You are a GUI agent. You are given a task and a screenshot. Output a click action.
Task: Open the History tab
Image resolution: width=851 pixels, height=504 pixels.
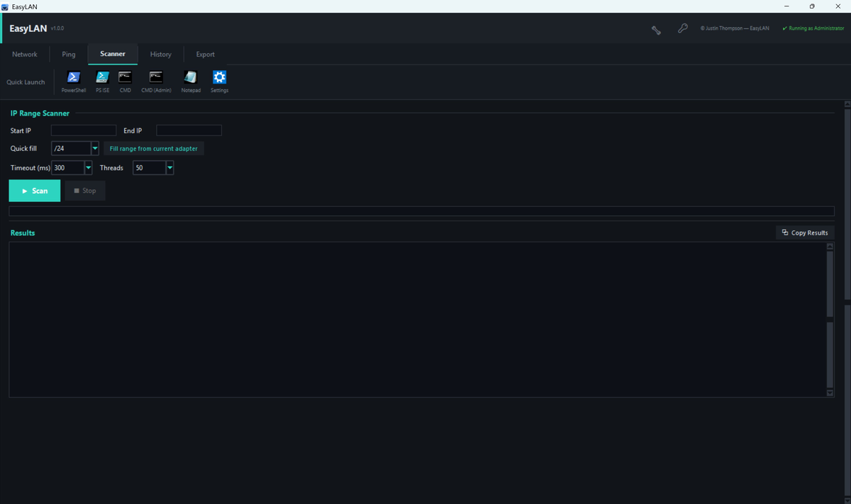click(x=161, y=55)
